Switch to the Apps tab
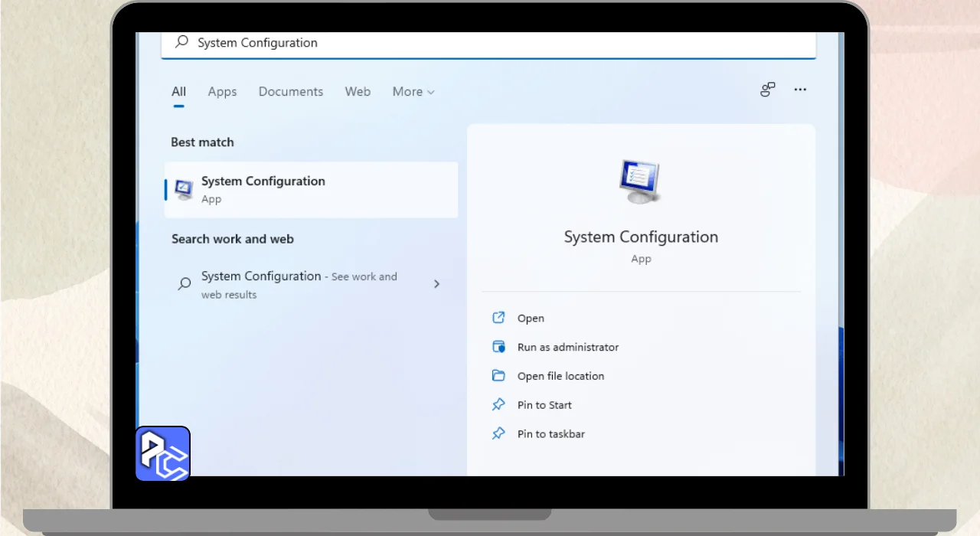The width and height of the screenshot is (980, 536). pos(222,92)
